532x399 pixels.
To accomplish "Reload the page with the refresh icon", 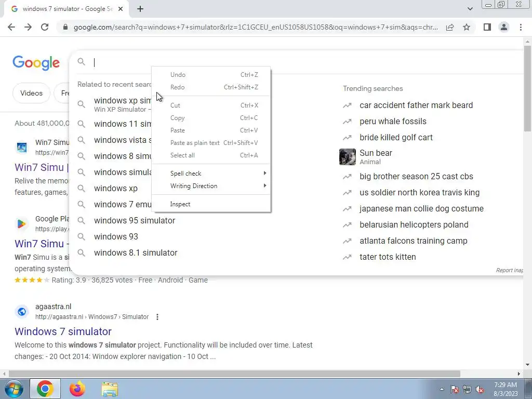I will coord(45,27).
